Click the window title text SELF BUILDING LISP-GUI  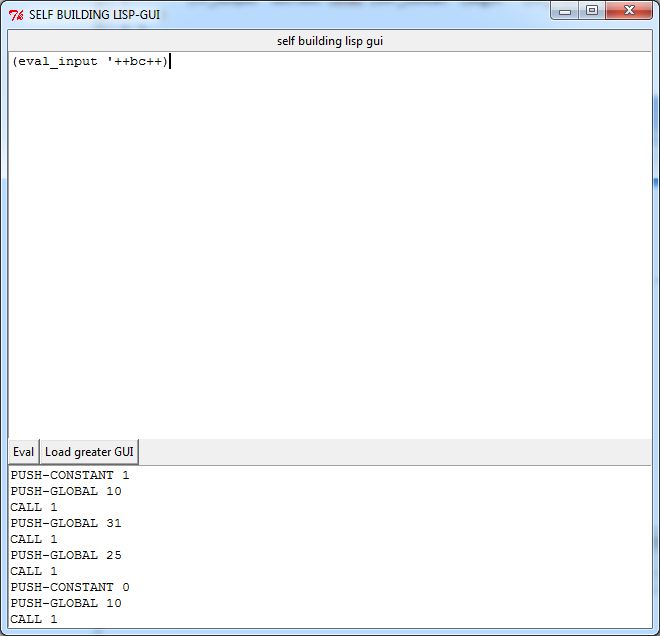[x=94, y=15]
